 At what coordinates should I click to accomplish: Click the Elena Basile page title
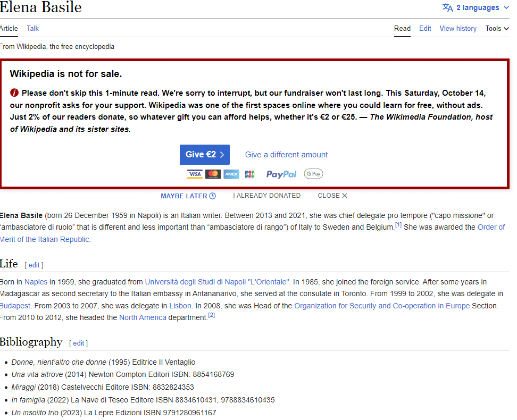(x=41, y=7)
